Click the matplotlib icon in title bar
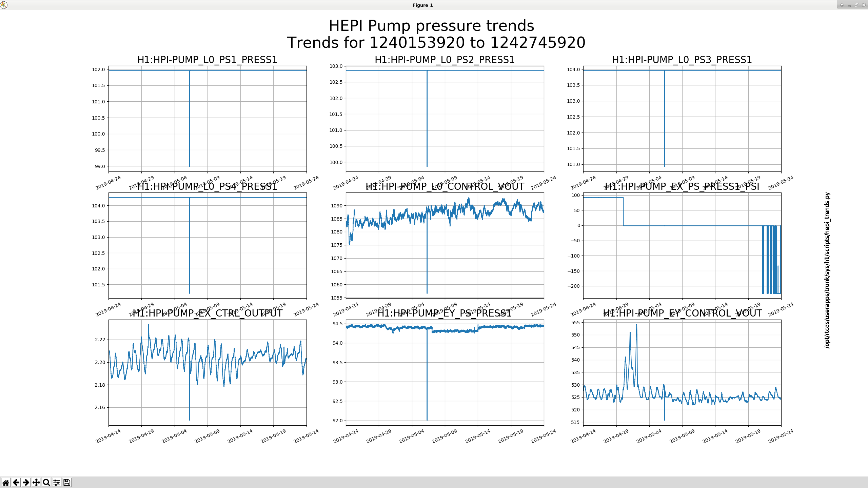 click(x=4, y=5)
